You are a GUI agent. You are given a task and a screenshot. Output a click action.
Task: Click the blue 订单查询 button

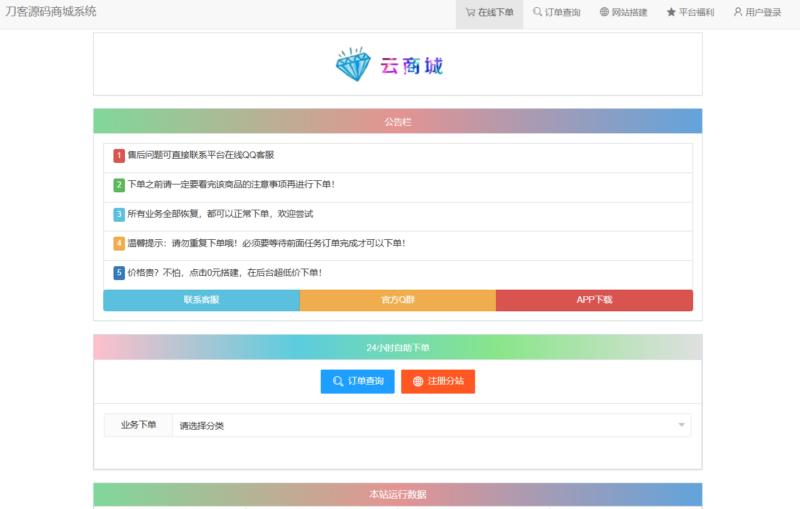(x=358, y=381)
